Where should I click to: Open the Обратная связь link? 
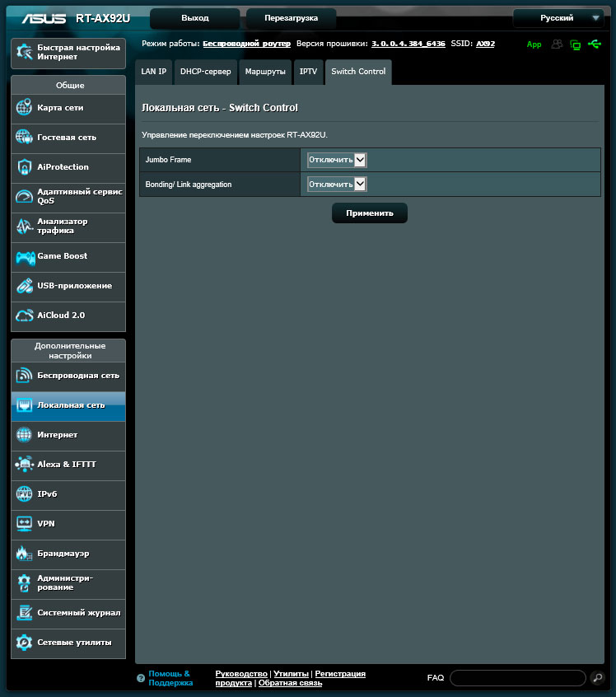(x=290, y=683)
